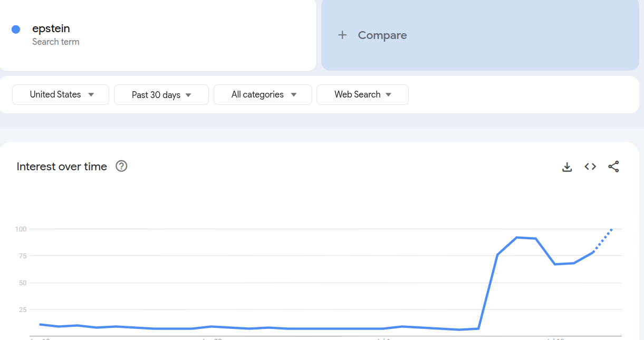Open the Interest over time help icon
This screenshot has height=340, width=644.
coord(121,167)
